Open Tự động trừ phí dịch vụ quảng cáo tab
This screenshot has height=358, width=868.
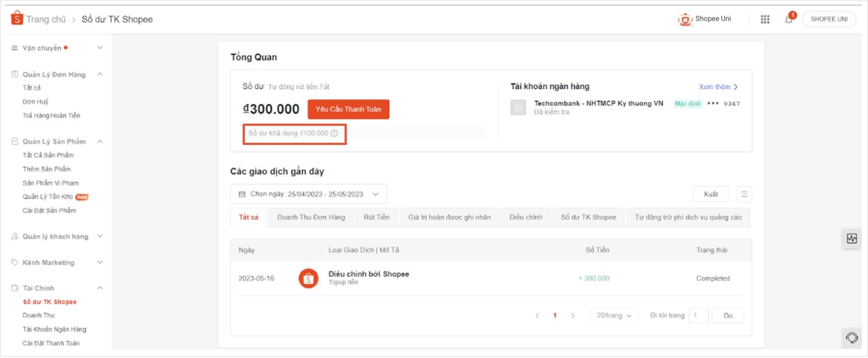tap(688, 218)
